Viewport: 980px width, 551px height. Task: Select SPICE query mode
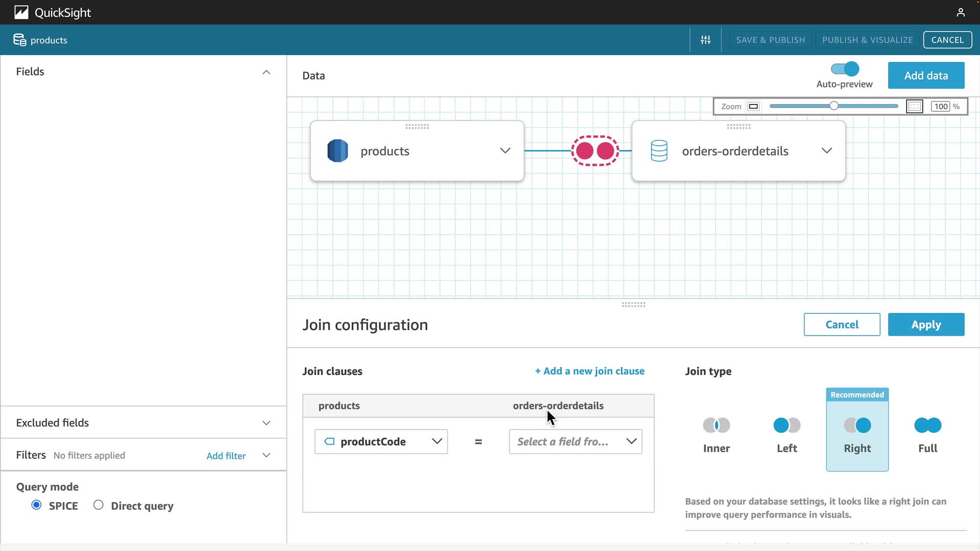[36, 505]
